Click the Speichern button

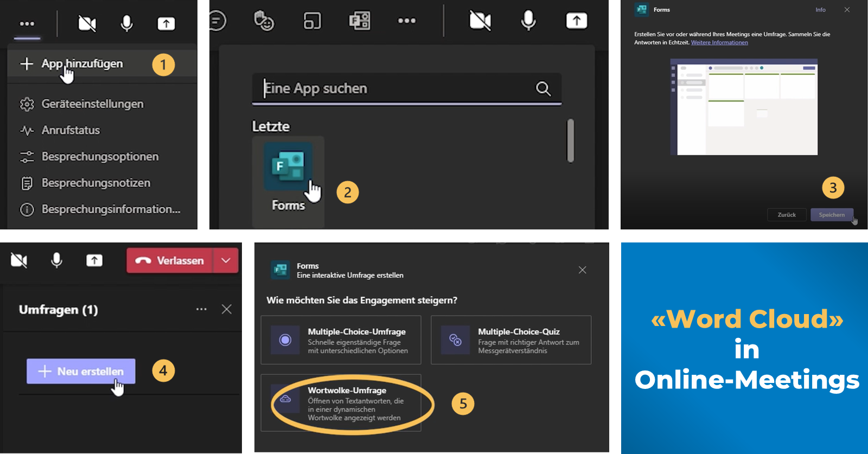pyautogui.click(x=832, y=215)
